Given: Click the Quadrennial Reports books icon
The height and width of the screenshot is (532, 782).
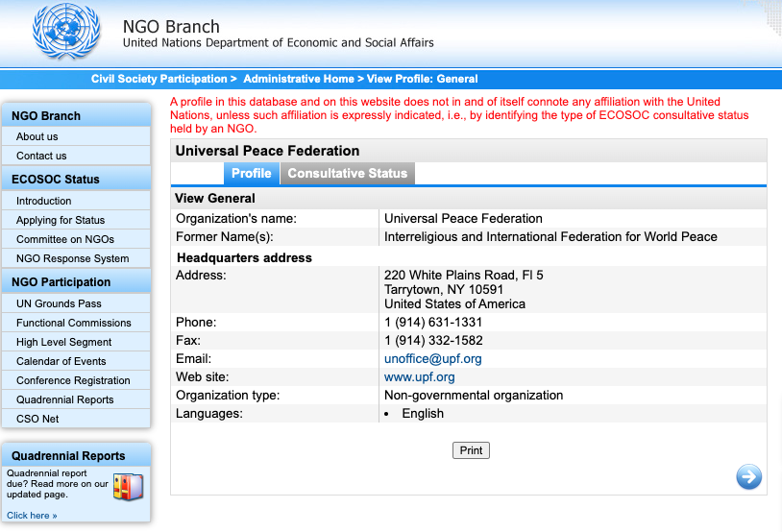Looking at the screenshot, I should click(128, 487).
